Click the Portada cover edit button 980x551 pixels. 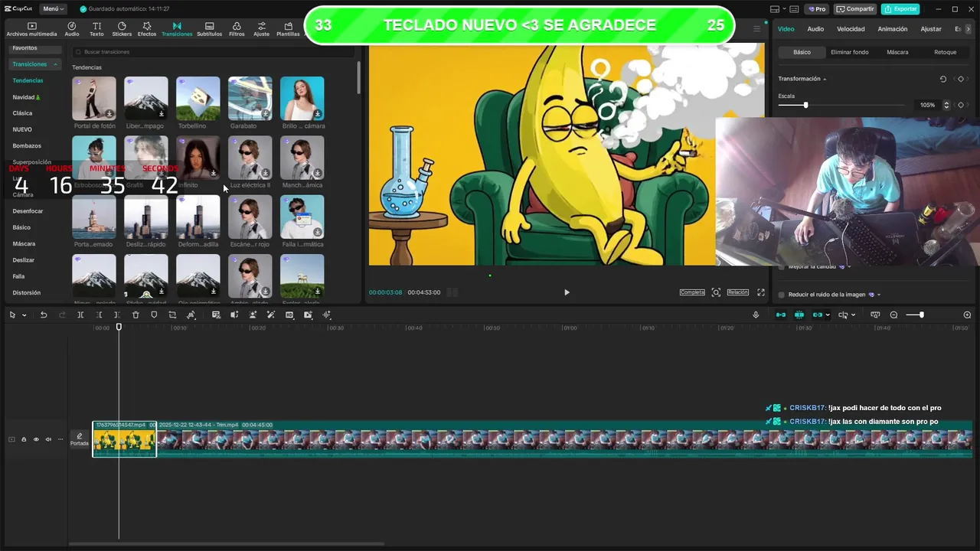click(80, 439)
